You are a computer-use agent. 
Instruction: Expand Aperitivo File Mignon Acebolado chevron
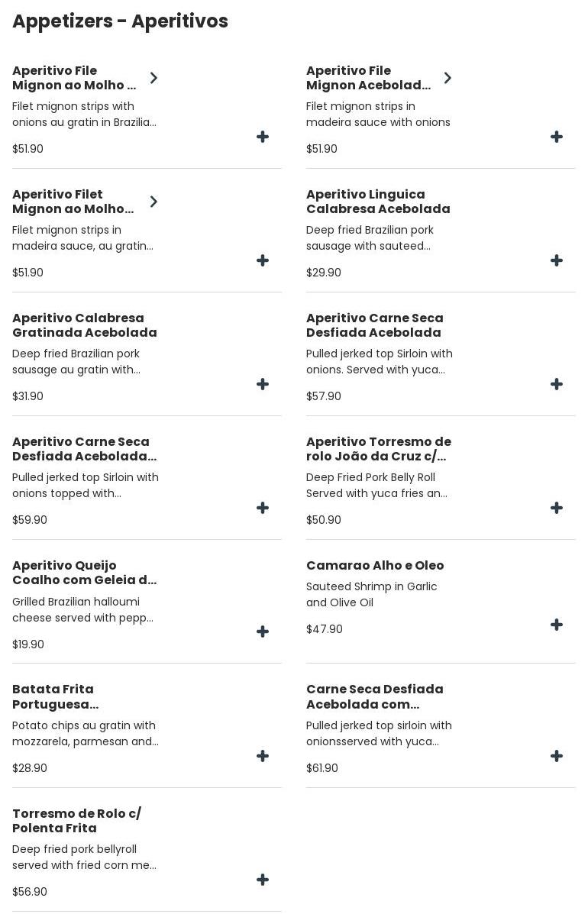coord(447,78)
